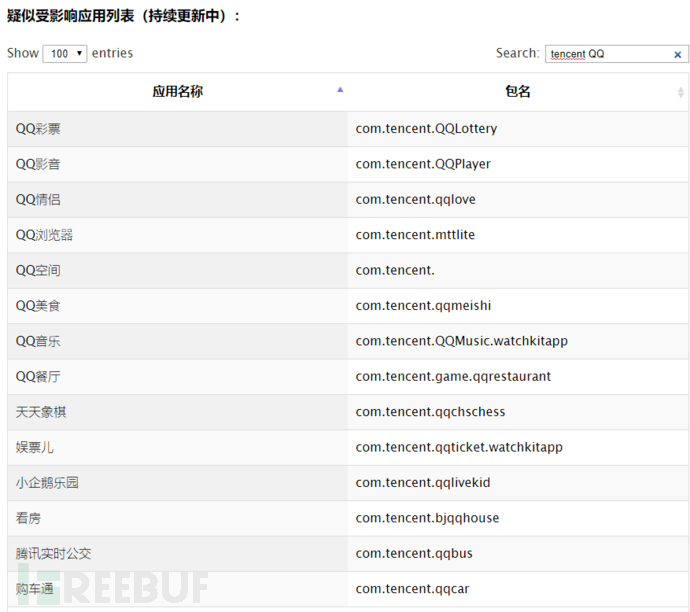Click the Search input containing tencent QQ
Screen dimensions: 690x612
[607, 54]
